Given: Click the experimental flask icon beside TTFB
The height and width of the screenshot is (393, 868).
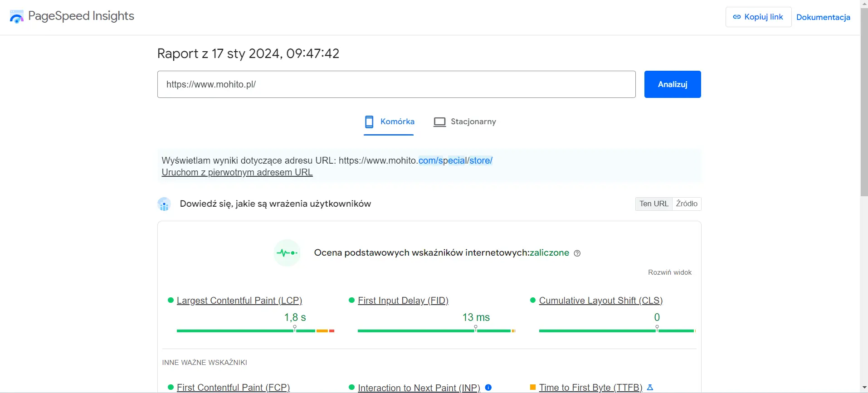Looking at the screenshot, I should [x=650, y=388].
